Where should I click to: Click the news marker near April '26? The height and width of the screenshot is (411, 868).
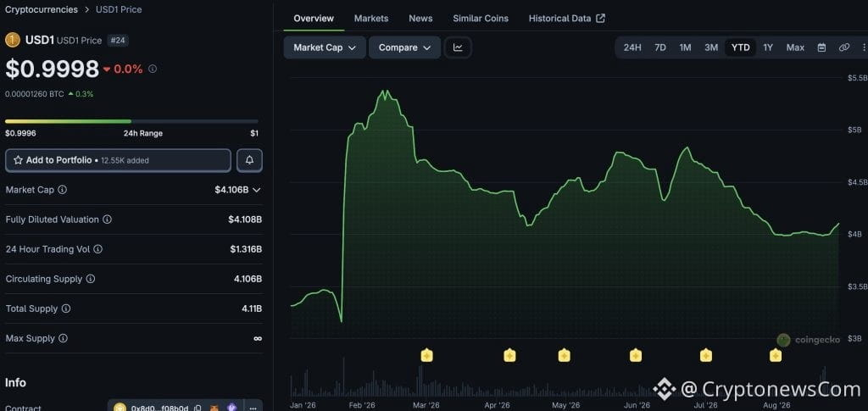pyautogui.click(x=509, y=355)
